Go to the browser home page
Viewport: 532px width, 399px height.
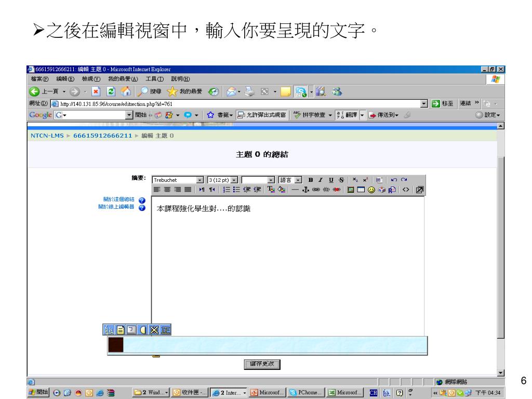[126, 91]
